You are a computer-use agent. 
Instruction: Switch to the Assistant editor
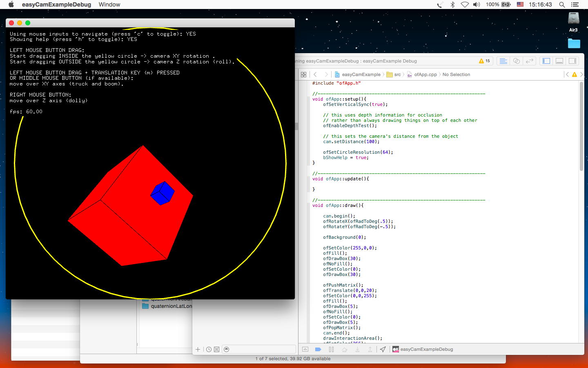(517, 61)
